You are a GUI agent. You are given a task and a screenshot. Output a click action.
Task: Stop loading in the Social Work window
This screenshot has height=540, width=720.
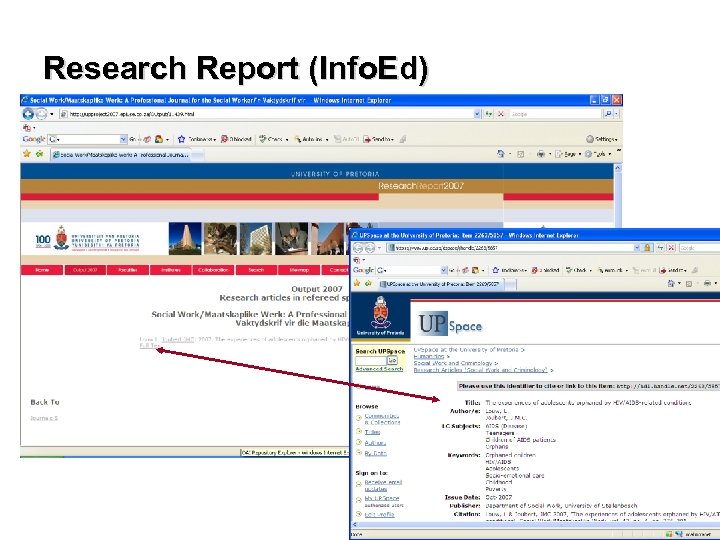pyautogui.click(x=501, y=114)
